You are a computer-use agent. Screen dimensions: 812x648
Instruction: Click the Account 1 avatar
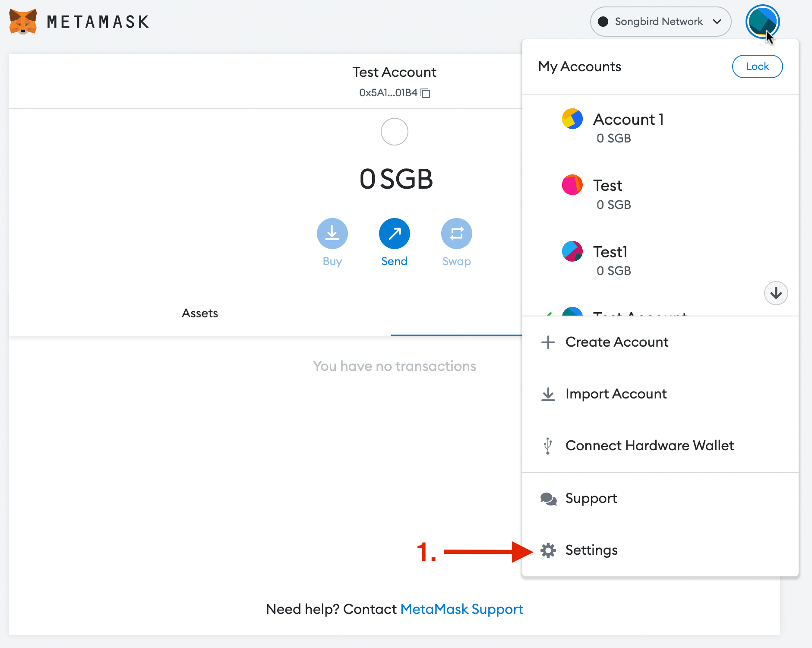tap(572, 119)
